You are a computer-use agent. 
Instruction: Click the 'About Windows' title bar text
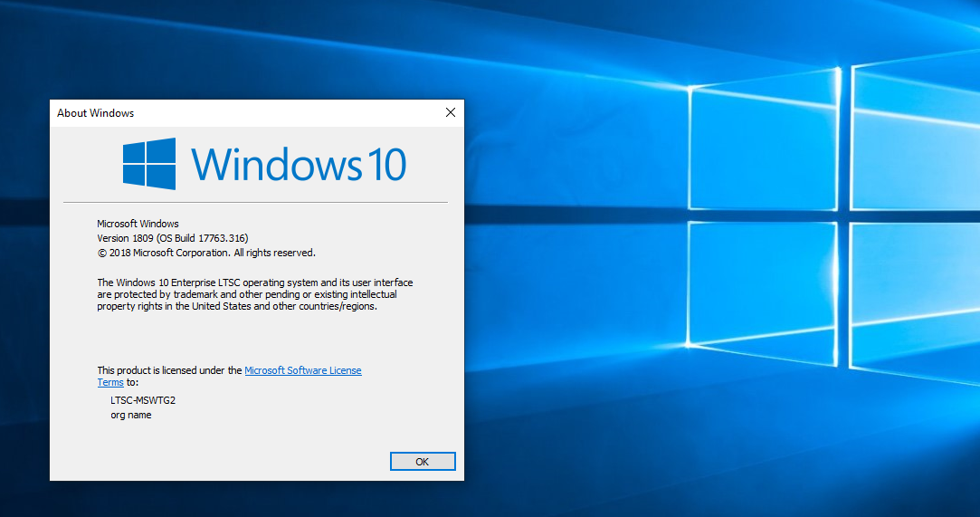[96, 113]
